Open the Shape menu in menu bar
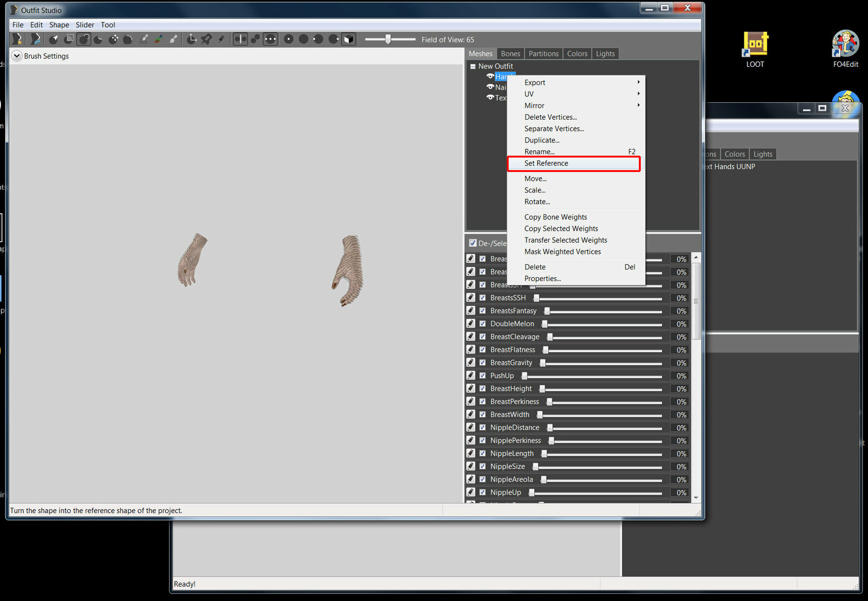This screenshot has height=601, width=868. [x=59, y=24]
